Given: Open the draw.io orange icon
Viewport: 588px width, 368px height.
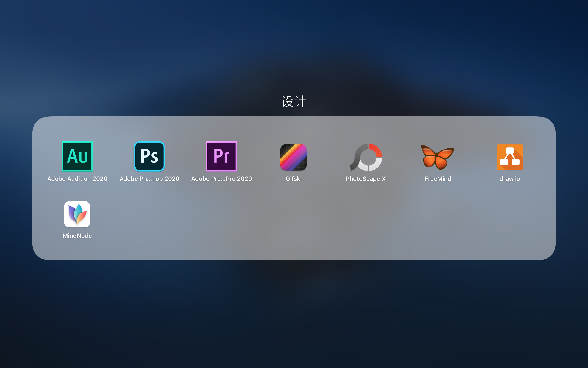Looking at the screenshot, I should pos(510,157).
